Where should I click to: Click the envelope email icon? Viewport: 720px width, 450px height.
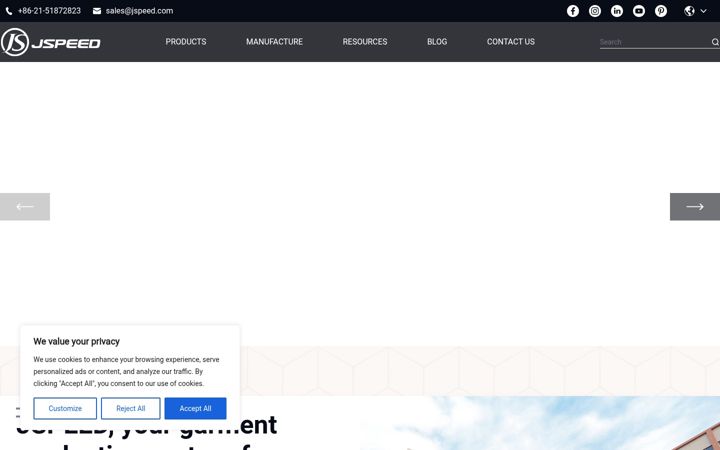coord(97,11)
